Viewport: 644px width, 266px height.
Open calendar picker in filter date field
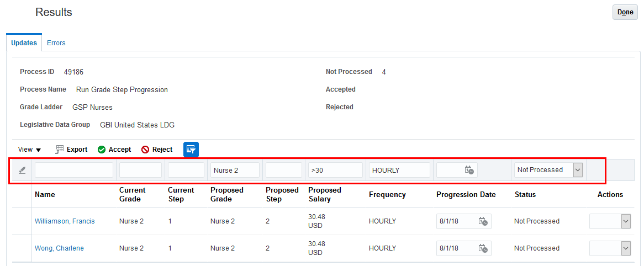click(469, 170)
